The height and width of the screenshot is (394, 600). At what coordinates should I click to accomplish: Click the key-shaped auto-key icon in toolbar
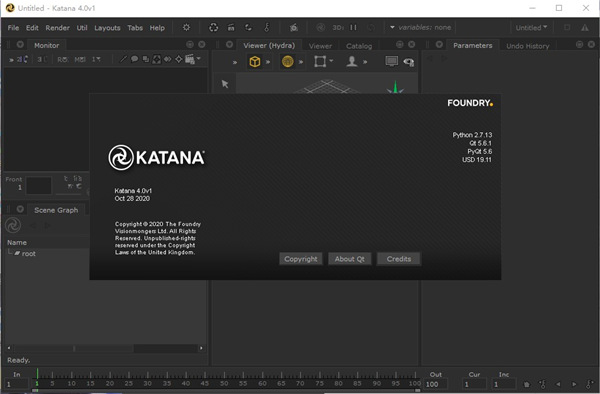[x=267, y=28]
